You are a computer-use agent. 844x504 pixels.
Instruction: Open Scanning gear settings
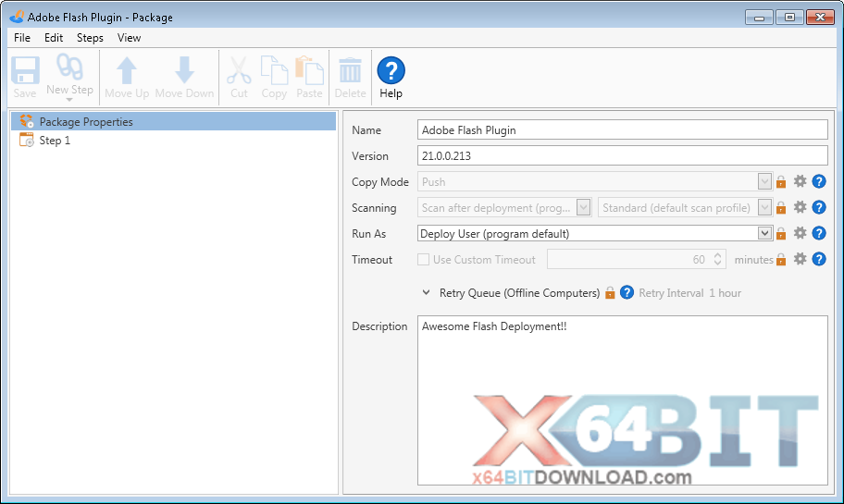[801, 207]
